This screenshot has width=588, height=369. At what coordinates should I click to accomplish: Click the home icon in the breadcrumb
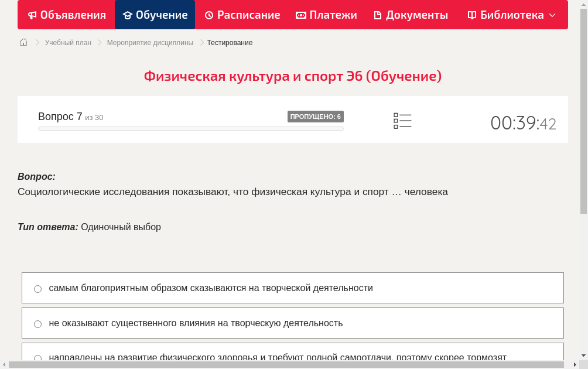[23, 42]
